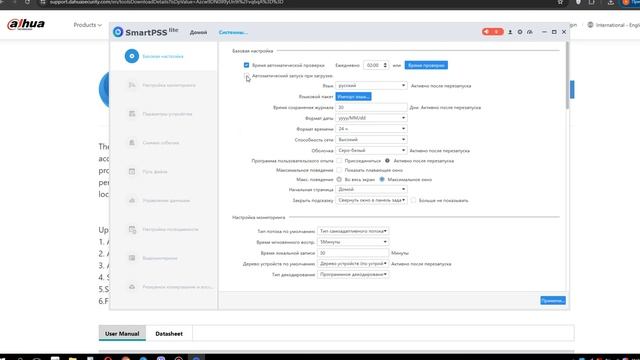Click the local recording time input field
Image resolution: width=640 pixels, height=360 pixels.
tap(353, 253)
